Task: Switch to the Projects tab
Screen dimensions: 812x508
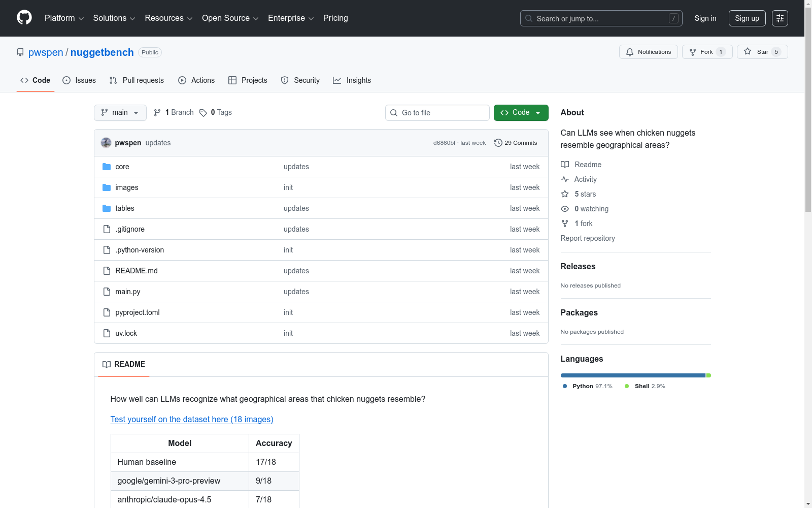Action: (248, 80)
